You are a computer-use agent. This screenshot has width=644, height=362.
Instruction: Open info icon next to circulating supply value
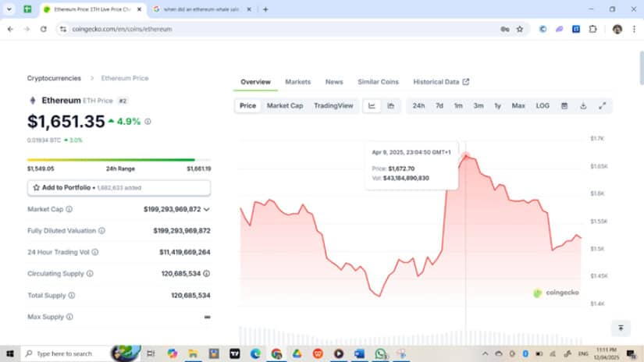click(x=207, y=273)
